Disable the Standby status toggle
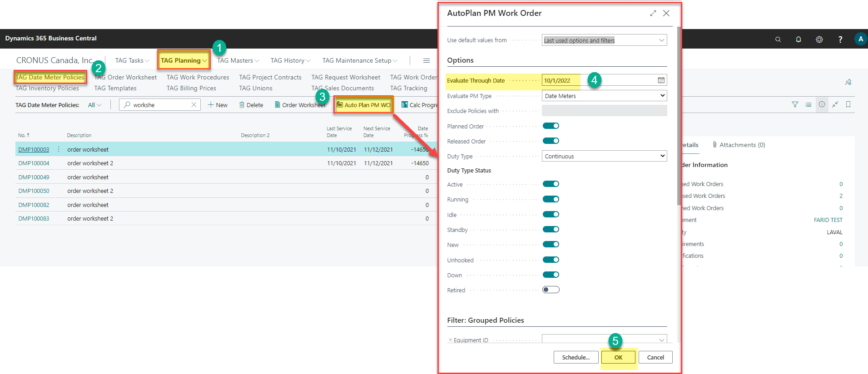Image resolution: width=868 pixels, height=374 pixels. click(x=551, y=230)
